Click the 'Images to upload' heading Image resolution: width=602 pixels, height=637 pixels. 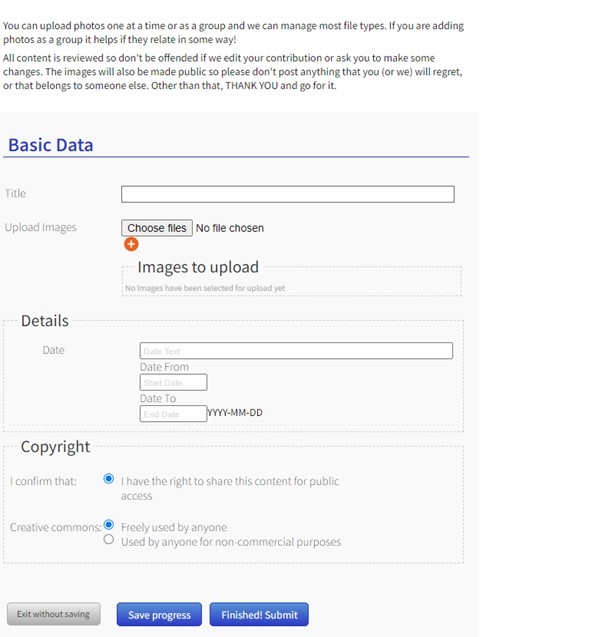[x=198, y=267]
